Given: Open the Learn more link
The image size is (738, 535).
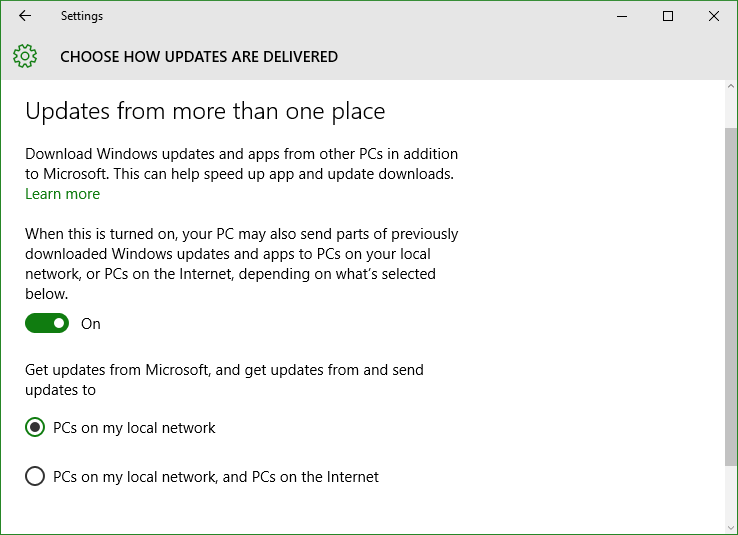Looking at the screenshot, I should [x=62, y=194].
